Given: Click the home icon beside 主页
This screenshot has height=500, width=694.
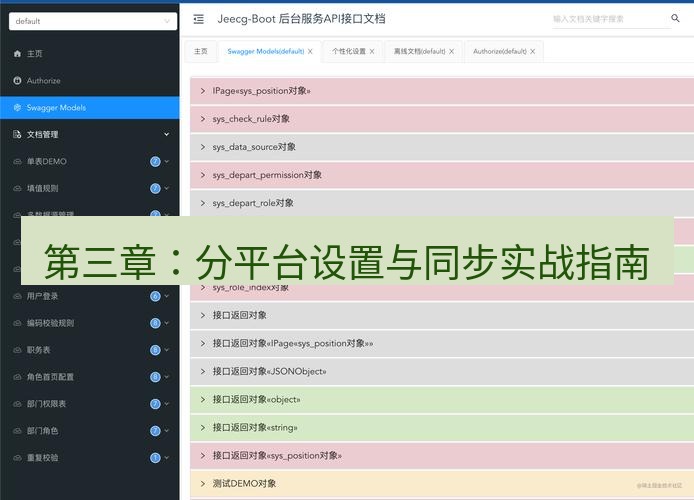Looking at the screenshot, I should coord(17,54).
